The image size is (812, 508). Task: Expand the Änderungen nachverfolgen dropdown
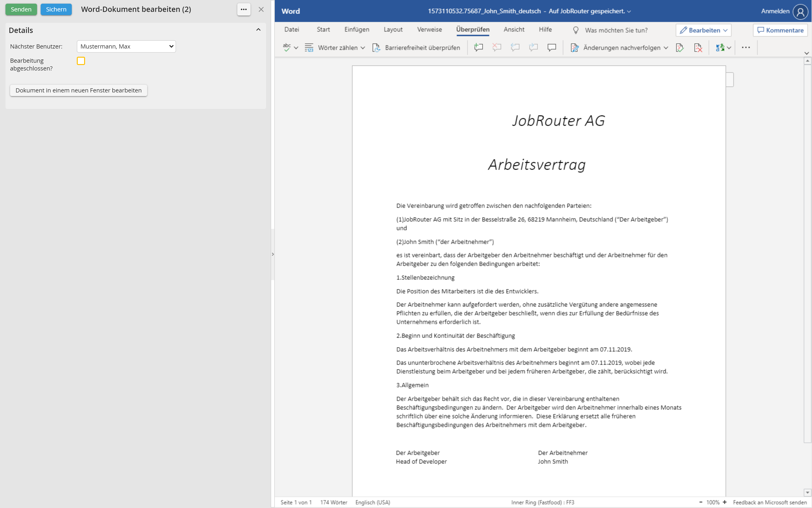coord(666,48)
